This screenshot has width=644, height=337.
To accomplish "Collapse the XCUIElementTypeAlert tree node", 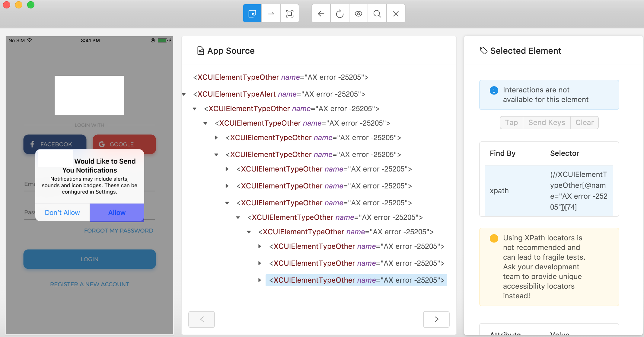I will point(184,95).
